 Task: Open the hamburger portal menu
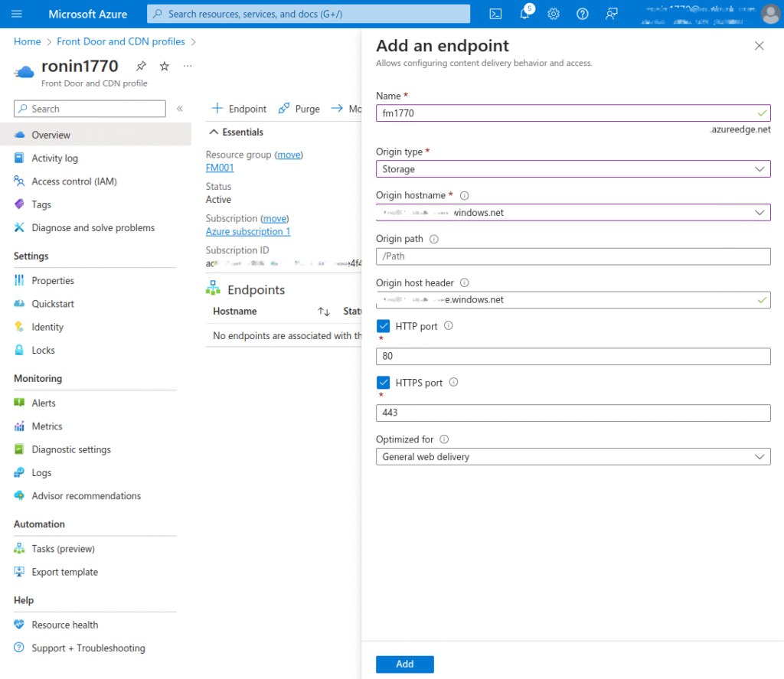point(17,14)
